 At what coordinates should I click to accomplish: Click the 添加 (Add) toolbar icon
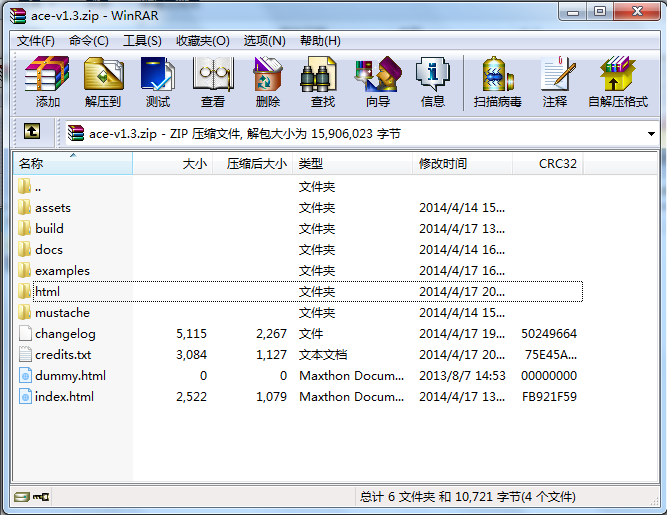(47, 74)
